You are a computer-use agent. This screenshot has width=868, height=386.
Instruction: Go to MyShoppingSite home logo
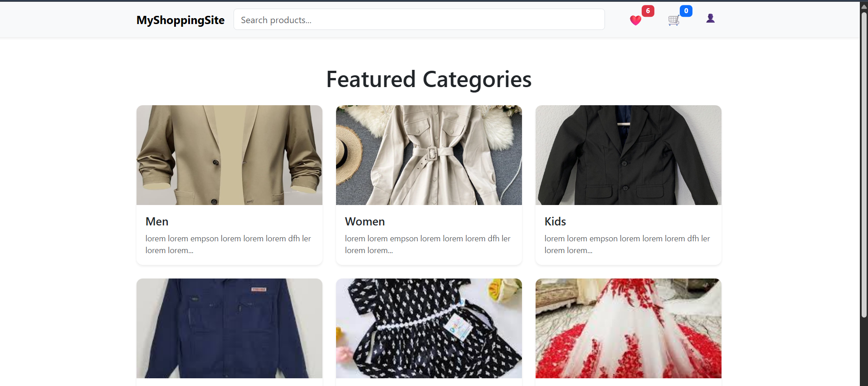(180, 20)
